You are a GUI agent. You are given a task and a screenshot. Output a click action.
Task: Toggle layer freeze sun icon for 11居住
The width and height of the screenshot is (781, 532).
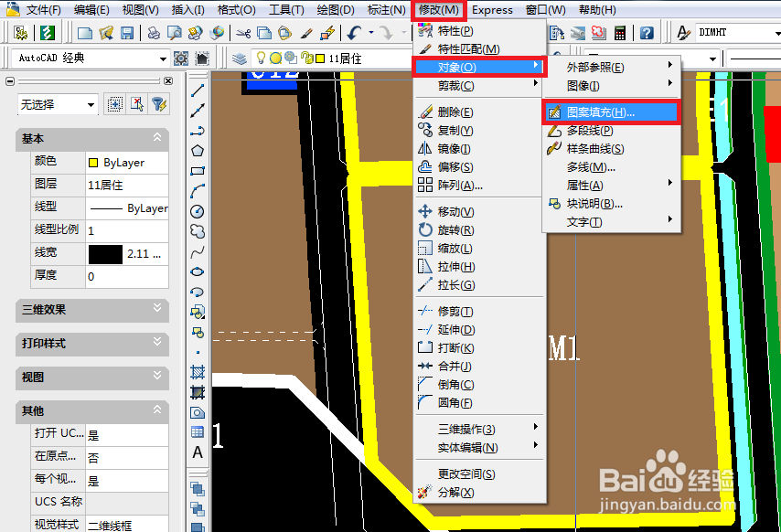(x=275, y=59)
